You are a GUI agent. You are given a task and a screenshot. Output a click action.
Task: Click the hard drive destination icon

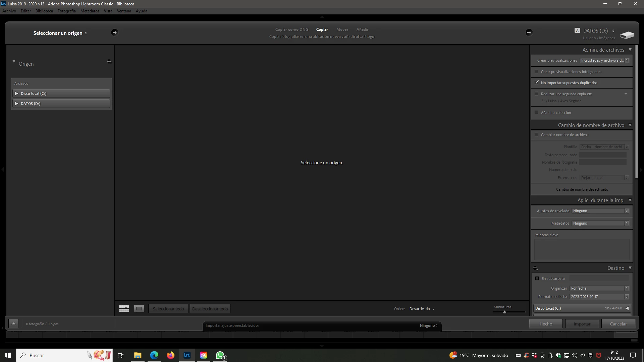(627, 35)
